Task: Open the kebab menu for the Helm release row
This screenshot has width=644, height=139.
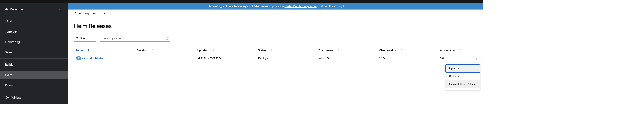Action: pos(477,59)
